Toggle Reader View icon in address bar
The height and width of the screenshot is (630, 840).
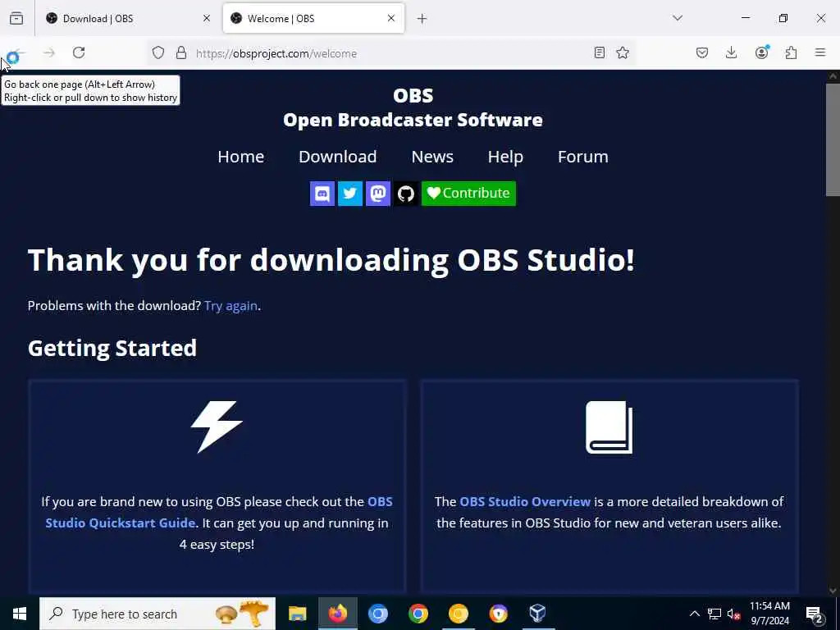coord(600,52)
